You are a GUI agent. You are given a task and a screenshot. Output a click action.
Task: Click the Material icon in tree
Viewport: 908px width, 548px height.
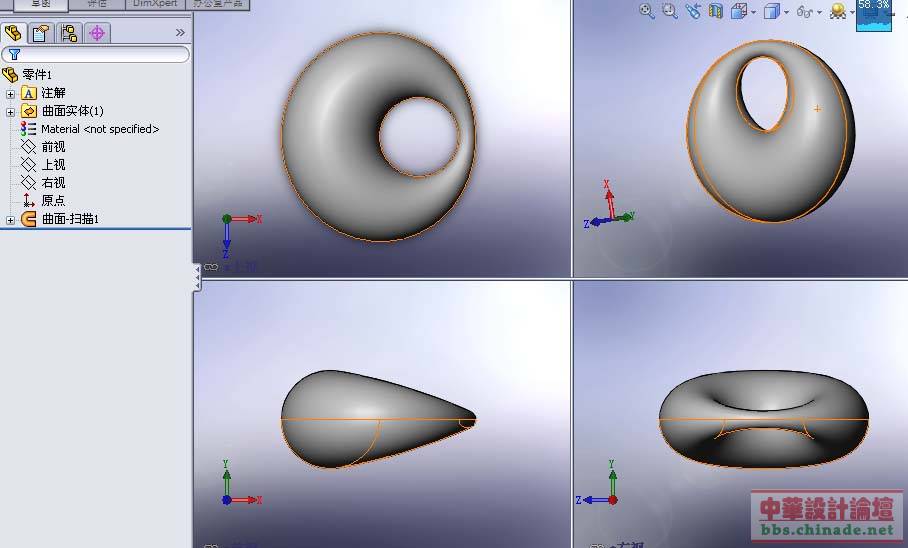(x=28, y=129)
